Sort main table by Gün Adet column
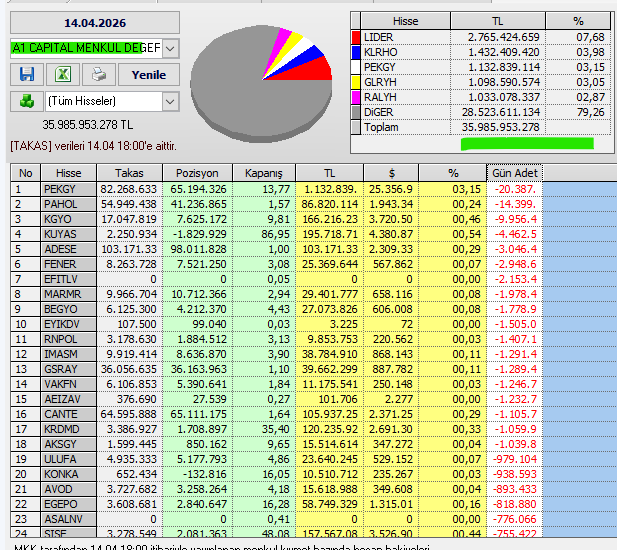This screenshot has width=617, height=550. (515, 173)
